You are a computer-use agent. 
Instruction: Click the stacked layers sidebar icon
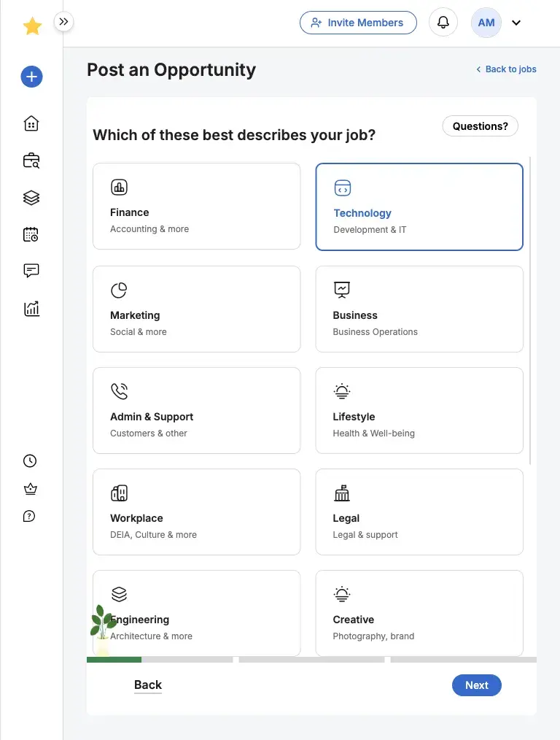click(x=31, y=198)
